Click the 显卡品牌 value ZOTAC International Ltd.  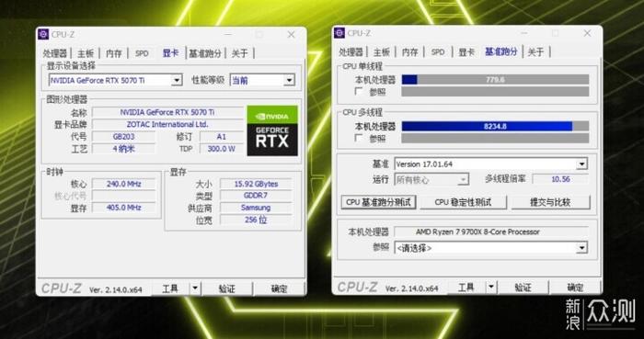tap(167, 124)
